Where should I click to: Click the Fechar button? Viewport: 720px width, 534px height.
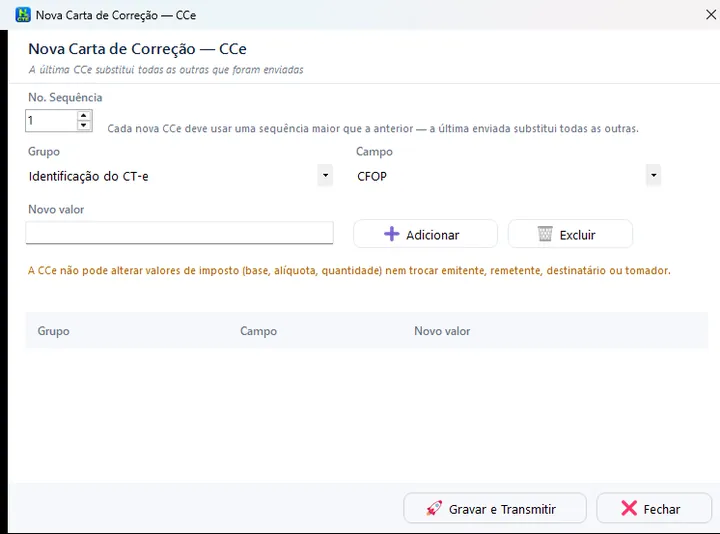[654, 508]
